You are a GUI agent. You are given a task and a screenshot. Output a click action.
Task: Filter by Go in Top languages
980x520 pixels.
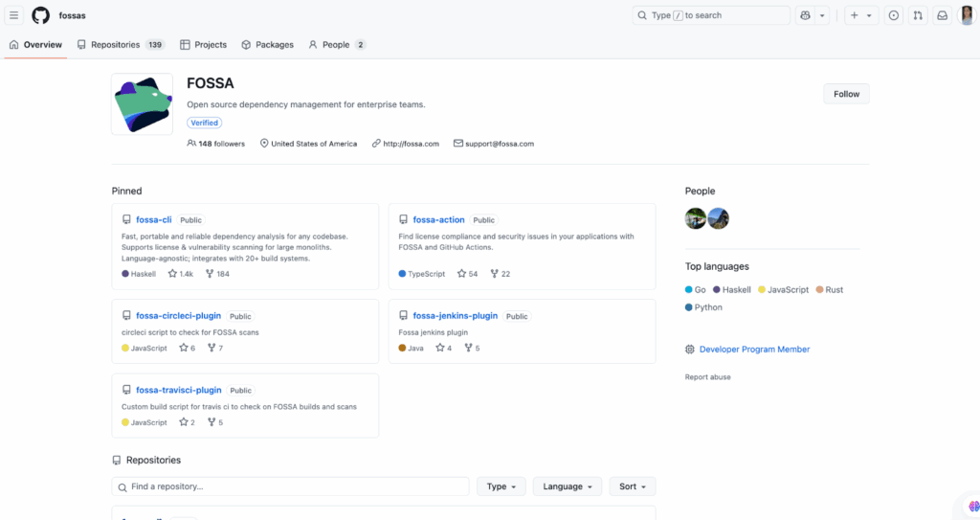(x=695, y=290)
